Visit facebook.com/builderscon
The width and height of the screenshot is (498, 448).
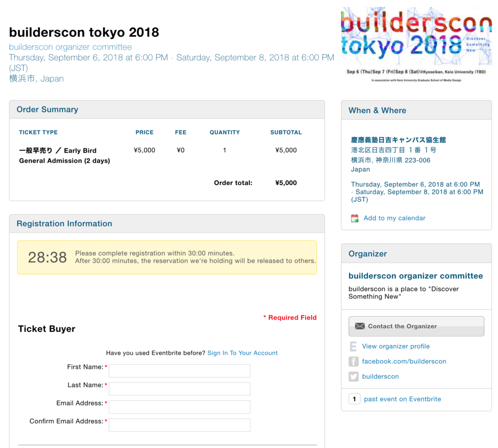403,361
